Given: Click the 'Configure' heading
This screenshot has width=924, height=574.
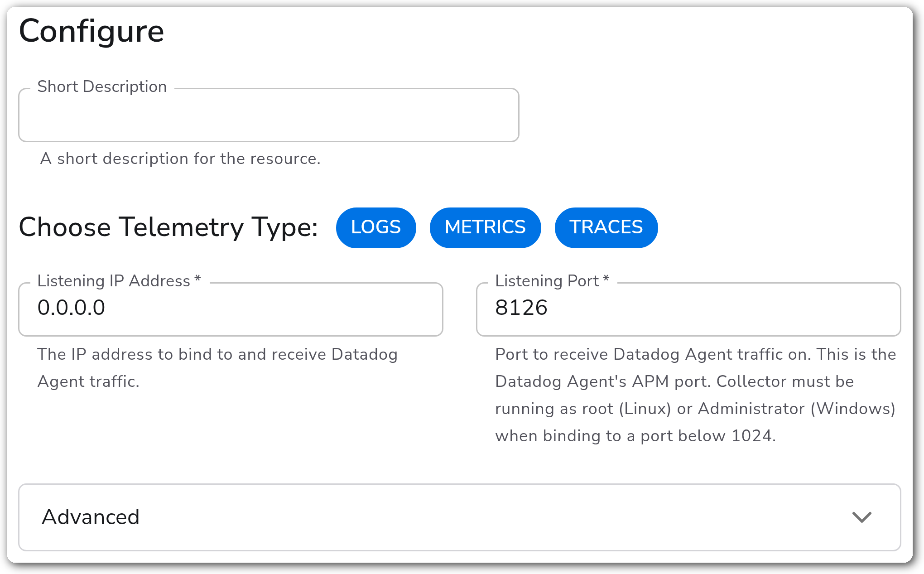Looking at the screenshot, I should pyautogui.click(x=91, y=32).
